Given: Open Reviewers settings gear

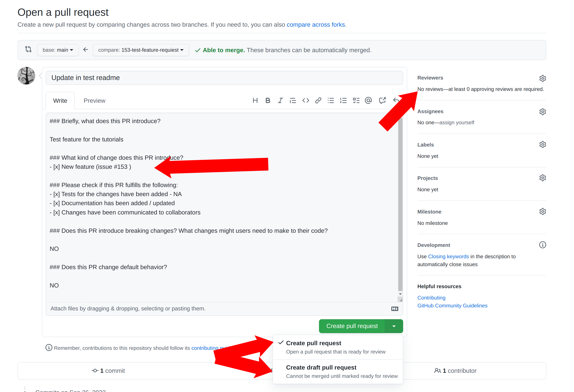Looking at the screenshot, I should [x=542, y=78].
